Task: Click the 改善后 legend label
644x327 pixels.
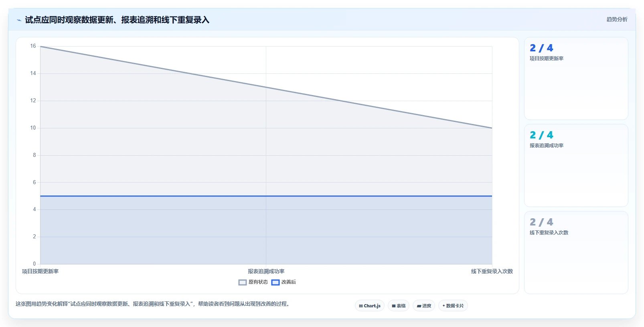Action: pos(289,282)
